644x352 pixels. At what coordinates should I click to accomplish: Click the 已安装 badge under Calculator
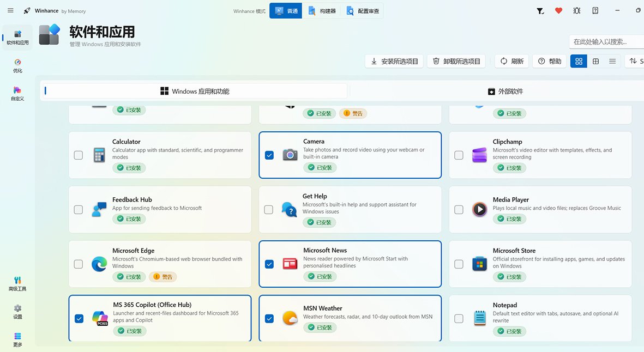click(x=129, y=168)
